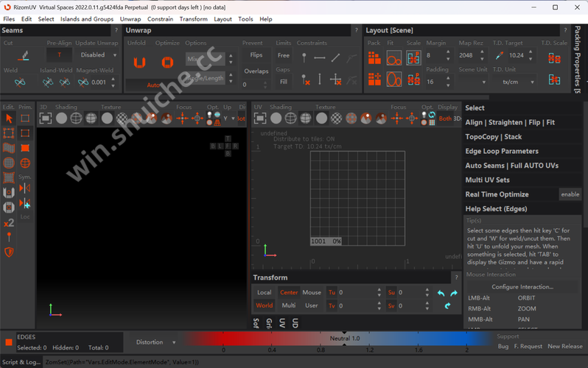The height and width of the screenshot is (368, 588).
Task: Toggle Multi mode in Transform
Action: pos(289,305)
